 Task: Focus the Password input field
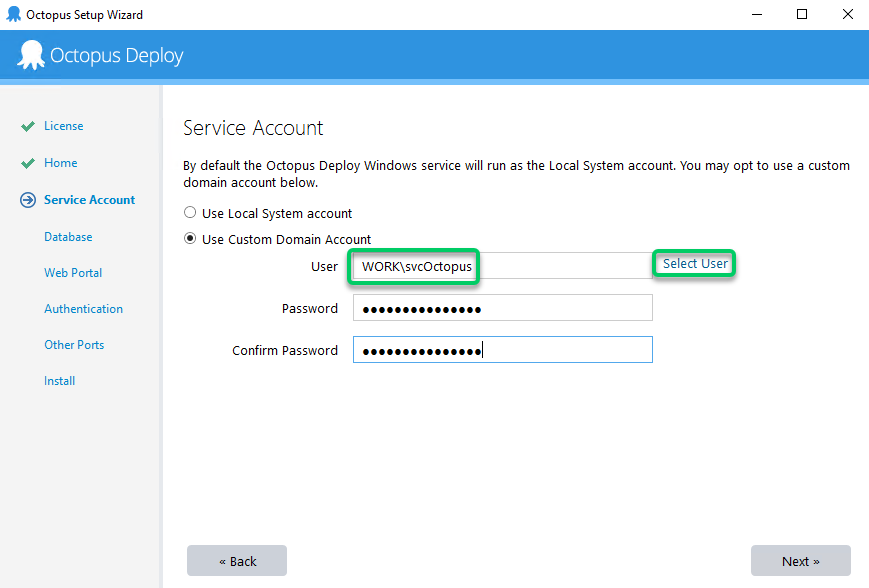pos(502,308)
